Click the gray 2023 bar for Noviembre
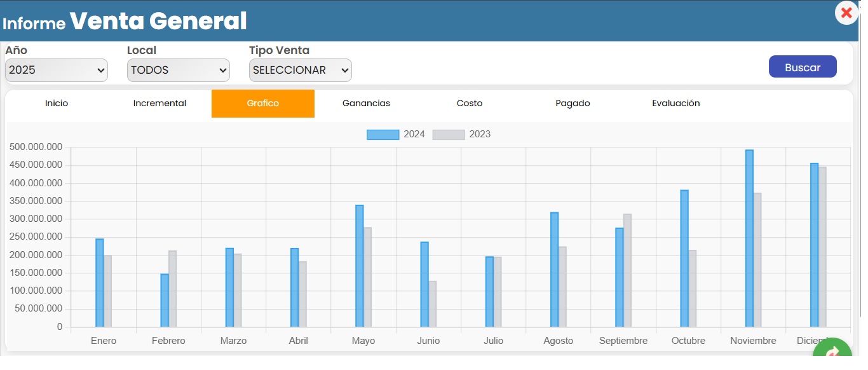This screenshot has height=370, width=868. point(757,260)
